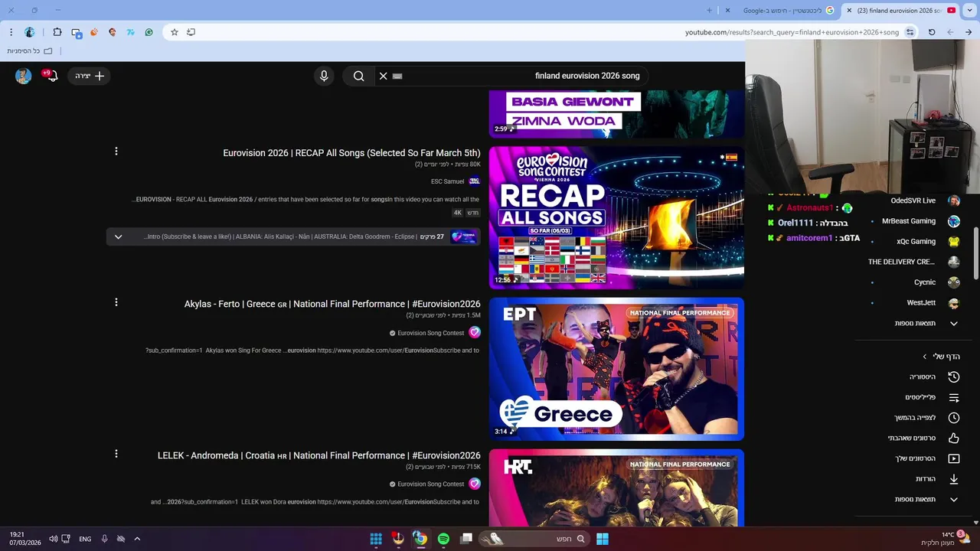Open LELEK - Andromeda Croatia video title
The width and height of the screenshot is (980, 551).
[319, 455]
